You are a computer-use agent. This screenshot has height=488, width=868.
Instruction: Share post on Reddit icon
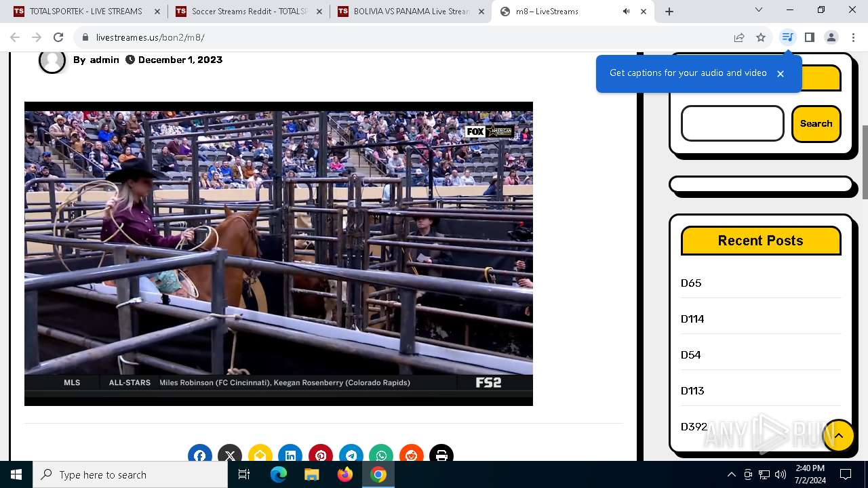pos(412,455)
